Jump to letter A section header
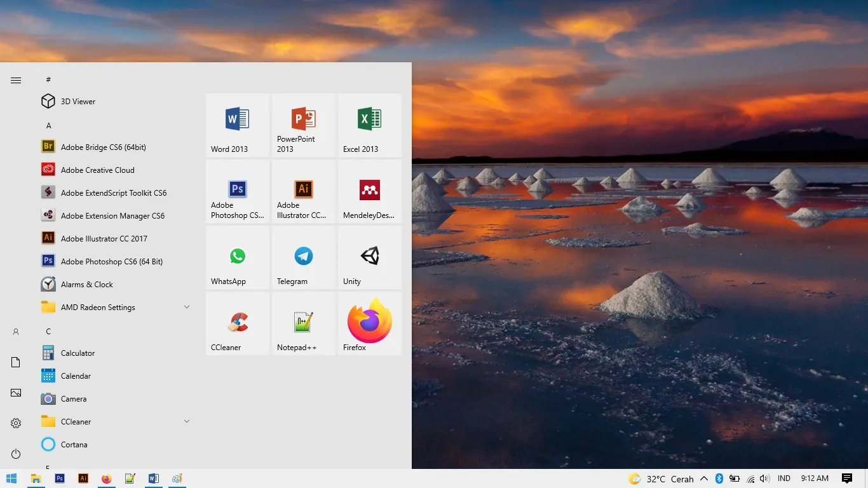The height and width of the screenshot is (488, 868). click(48, 125)
